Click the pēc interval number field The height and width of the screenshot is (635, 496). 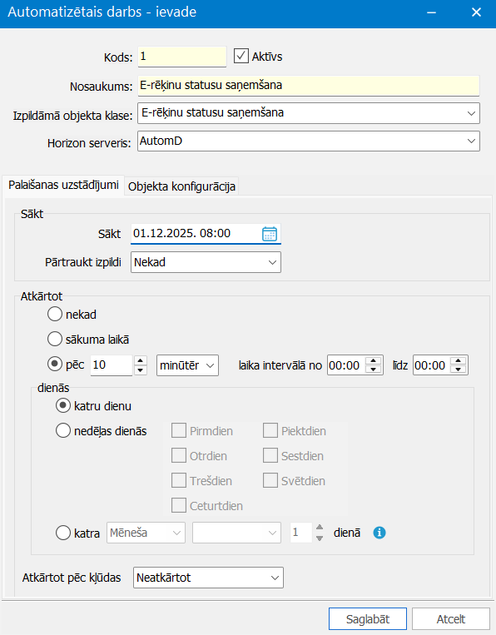(112, 365)
